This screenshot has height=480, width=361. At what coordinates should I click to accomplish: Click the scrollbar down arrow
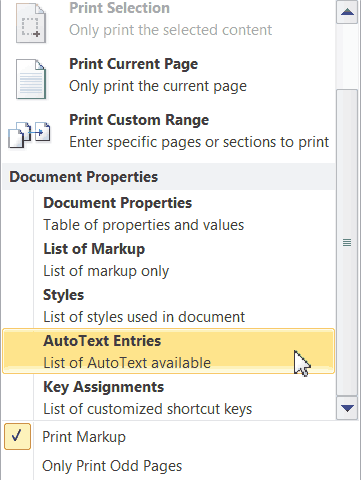click(x=347, y=407)
